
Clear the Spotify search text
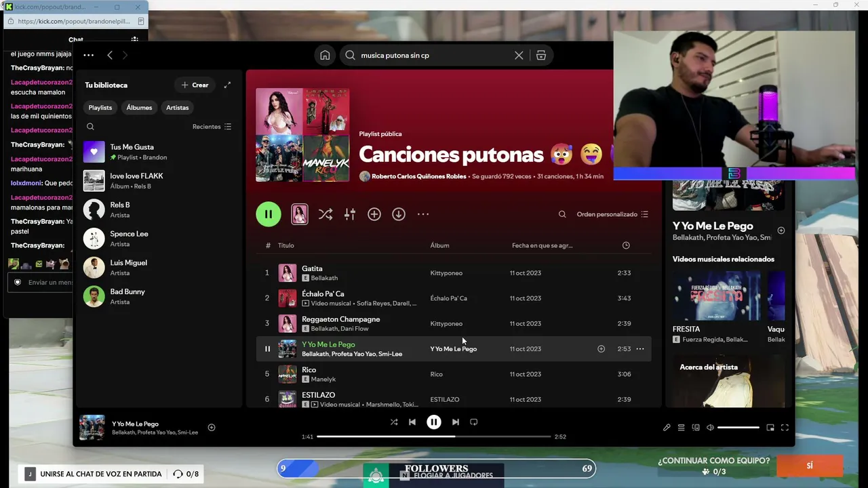[519, 56]
